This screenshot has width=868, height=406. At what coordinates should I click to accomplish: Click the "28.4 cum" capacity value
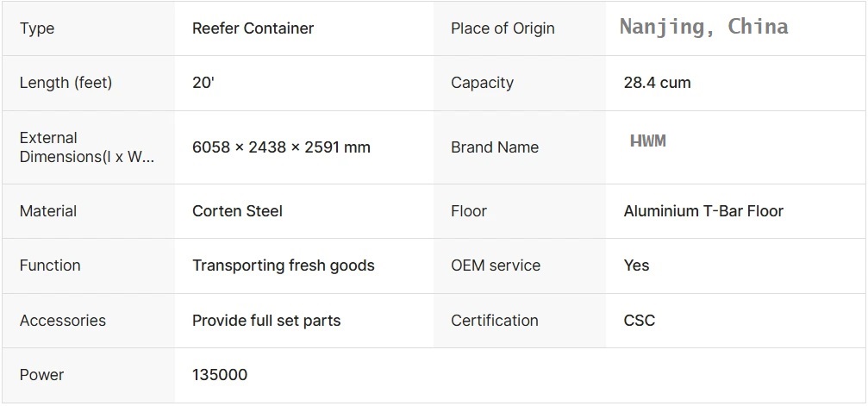[657, 83]
